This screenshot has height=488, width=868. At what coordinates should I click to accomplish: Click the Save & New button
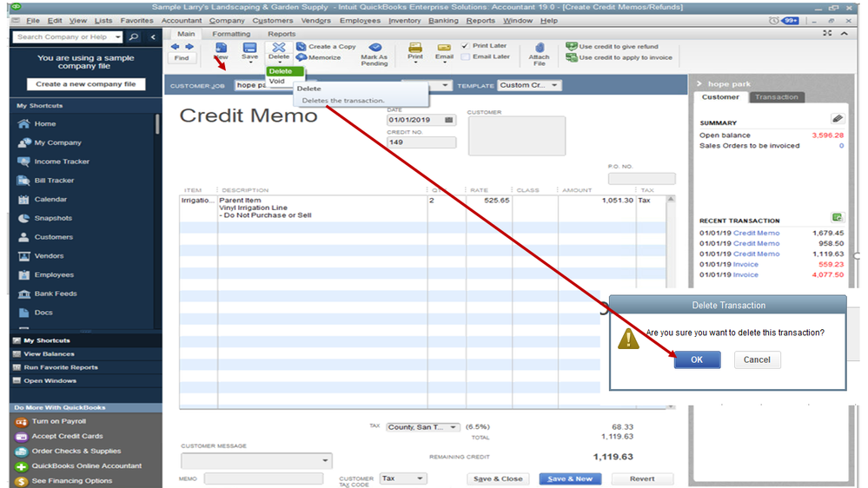[570, 478]
